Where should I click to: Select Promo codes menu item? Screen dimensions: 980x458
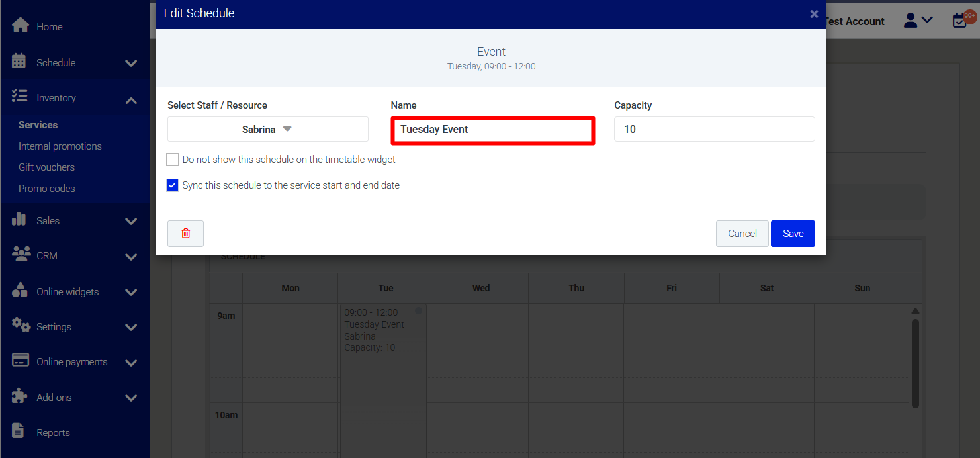(46, 189)
